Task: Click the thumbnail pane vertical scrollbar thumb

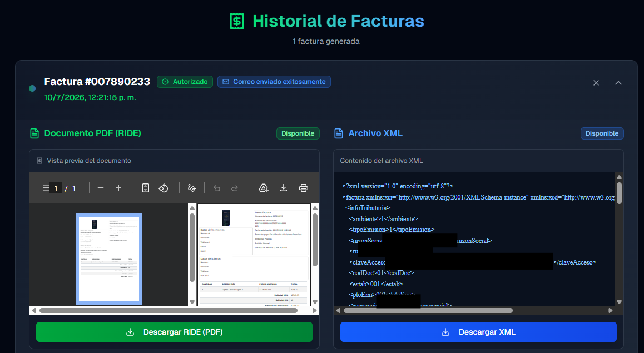Action: [x=192, y=247]
